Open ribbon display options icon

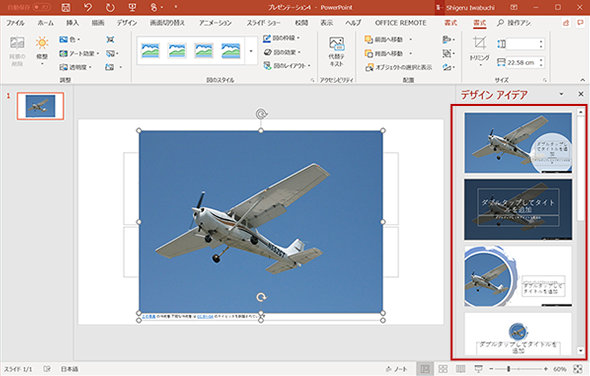[514, 7]
